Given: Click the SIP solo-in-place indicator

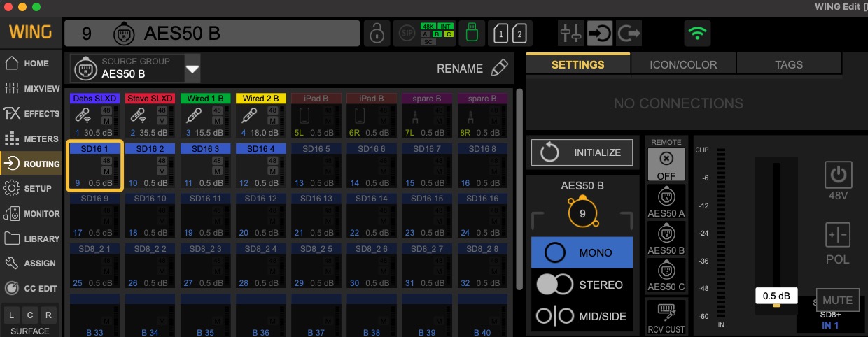Looking at the screenshot, I should [x=405, y=33].
